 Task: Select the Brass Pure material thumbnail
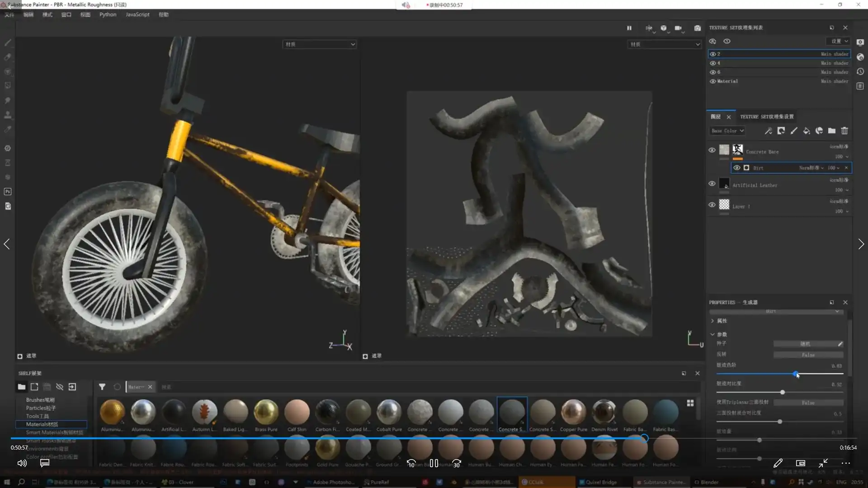266,412
